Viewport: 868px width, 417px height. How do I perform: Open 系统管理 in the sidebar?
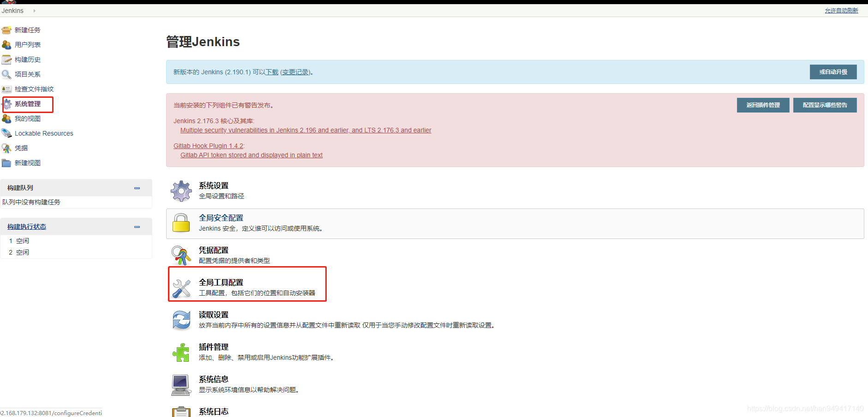coord(28,104)
